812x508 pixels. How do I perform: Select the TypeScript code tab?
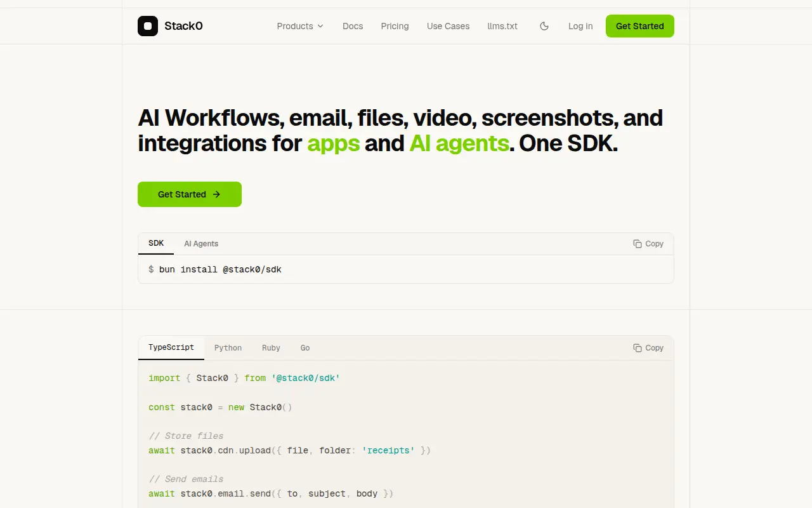[x=171, y=347]
